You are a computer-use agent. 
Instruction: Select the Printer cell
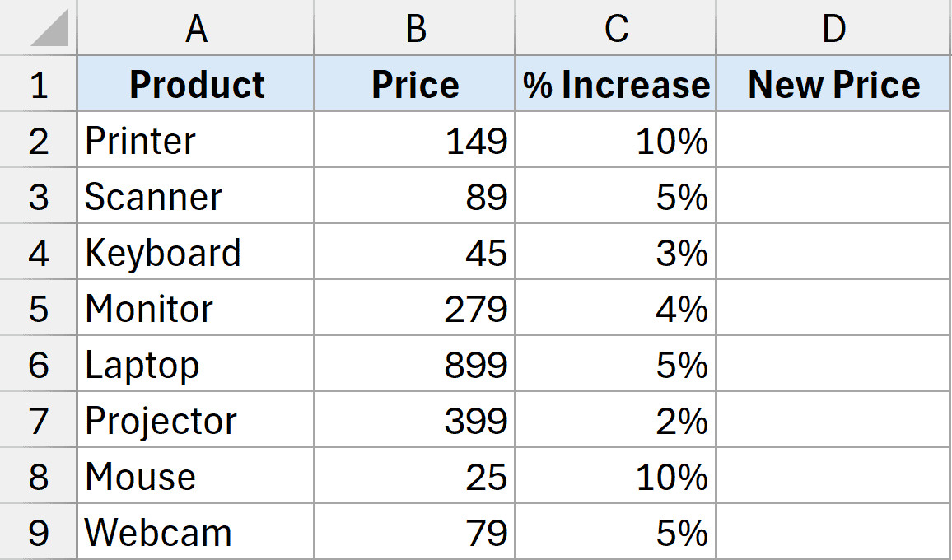coord(196,141)
